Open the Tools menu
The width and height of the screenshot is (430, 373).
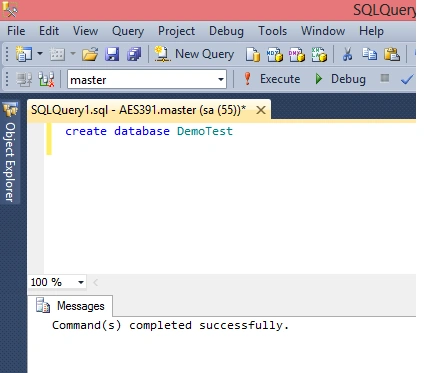[272, 31]
